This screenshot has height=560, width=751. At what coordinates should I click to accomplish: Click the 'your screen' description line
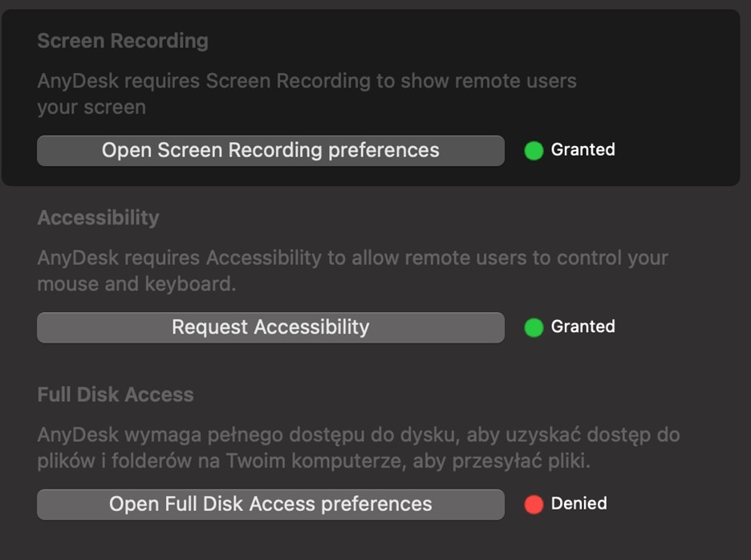pos(91,108)
